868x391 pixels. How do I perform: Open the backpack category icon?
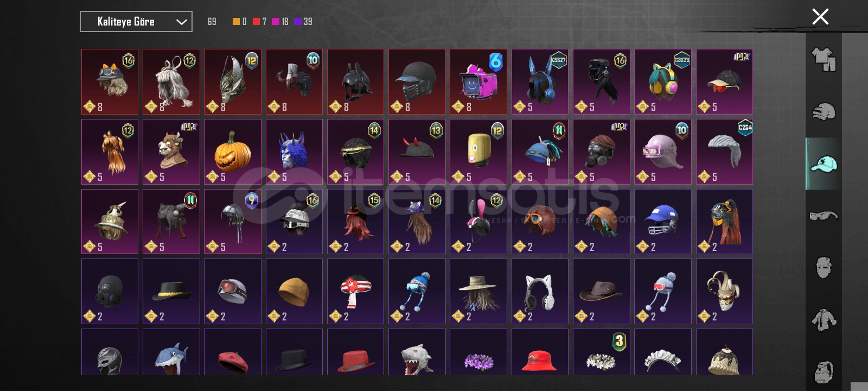(824, 372)
